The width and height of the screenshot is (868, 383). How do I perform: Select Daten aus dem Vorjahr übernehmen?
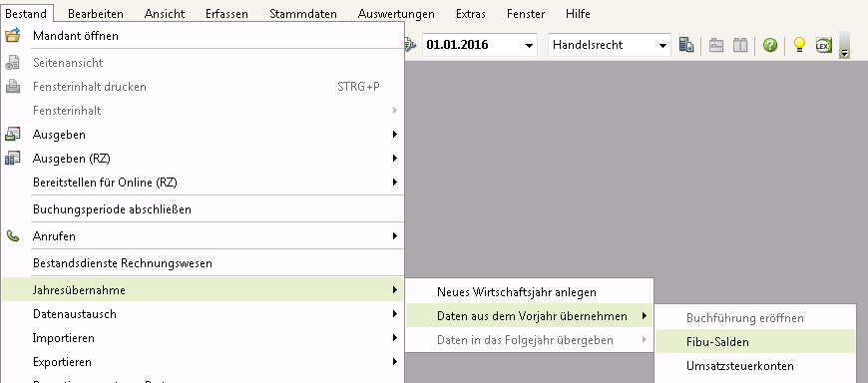pos(529,316)
